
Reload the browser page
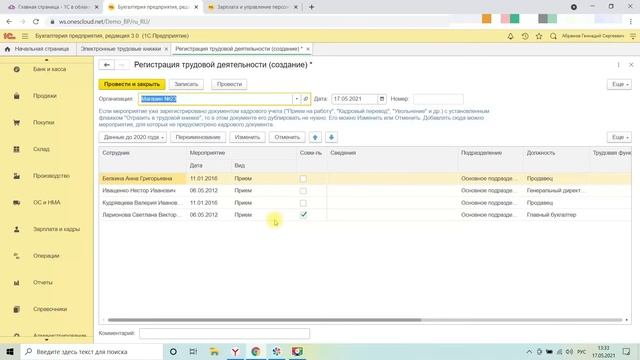click(36, 21)
